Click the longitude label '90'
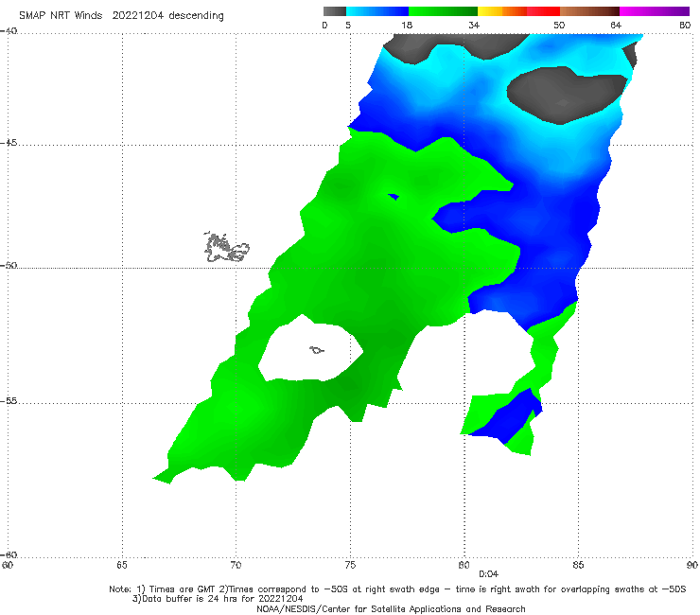 [x=692, y=565]
